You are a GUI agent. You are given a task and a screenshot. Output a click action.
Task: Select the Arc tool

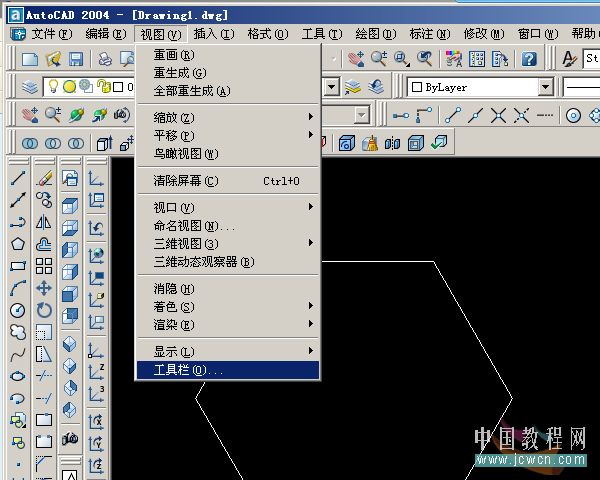[x=18, y=288]
